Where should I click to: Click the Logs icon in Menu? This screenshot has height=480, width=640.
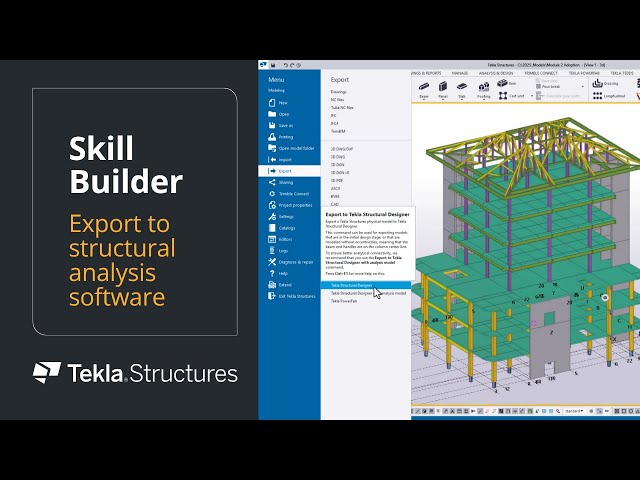[272, 251]
